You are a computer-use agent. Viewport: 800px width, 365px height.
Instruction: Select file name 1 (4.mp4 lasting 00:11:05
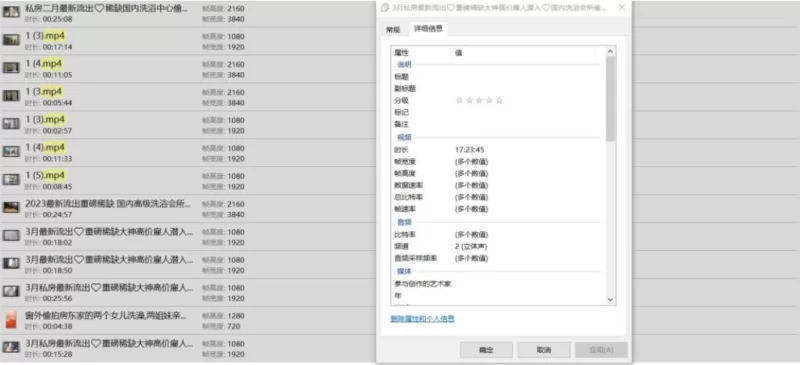point(43,64)
